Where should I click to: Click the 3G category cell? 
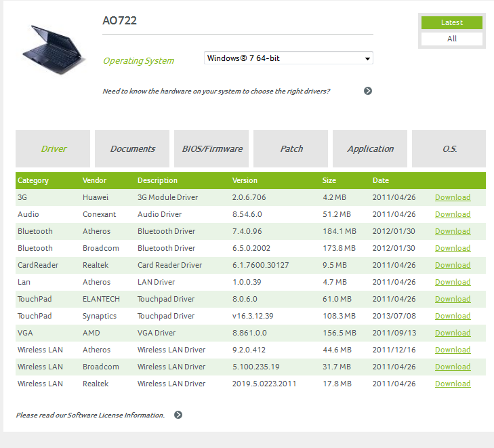pos(22,197)
